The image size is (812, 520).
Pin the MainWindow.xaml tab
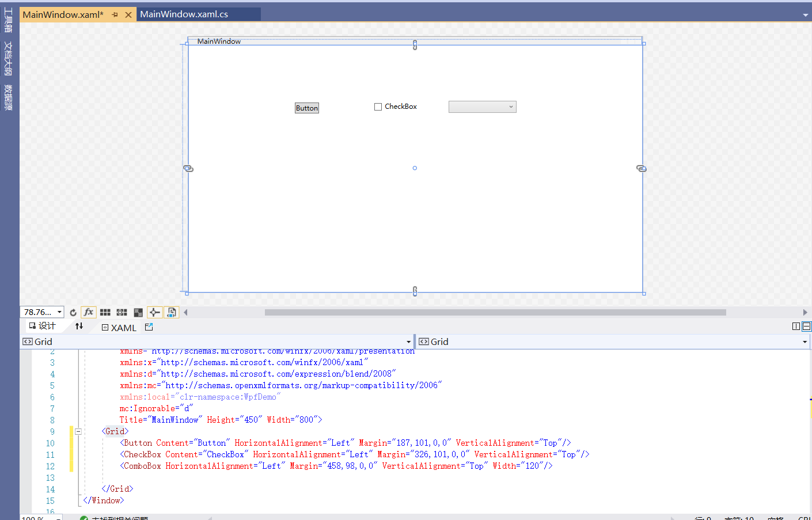tap(115, 14)
